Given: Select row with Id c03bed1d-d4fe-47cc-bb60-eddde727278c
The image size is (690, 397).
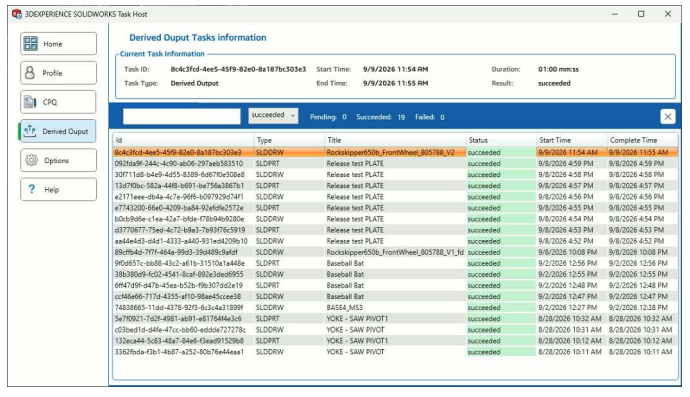Looking at the screenshot, I should tap(395, 329).
